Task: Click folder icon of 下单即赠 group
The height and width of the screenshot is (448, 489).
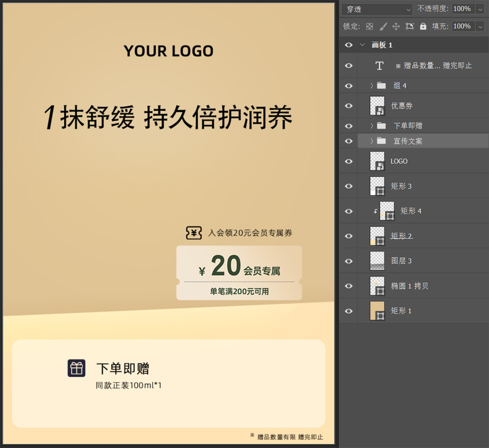Action: (381, 125)
